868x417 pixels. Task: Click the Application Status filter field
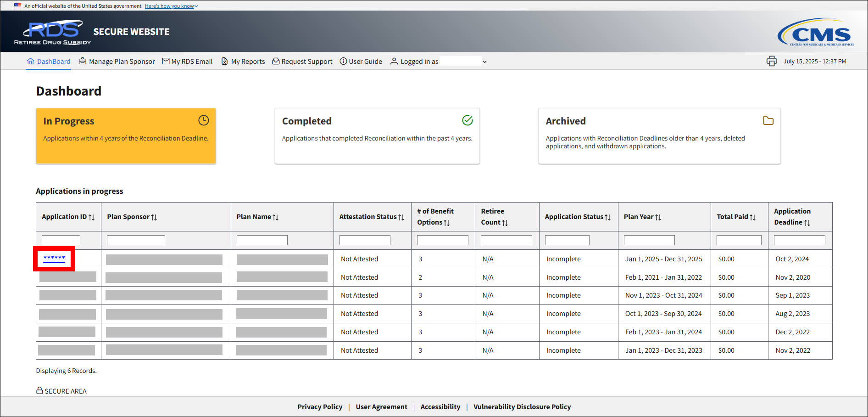[567, 240]
